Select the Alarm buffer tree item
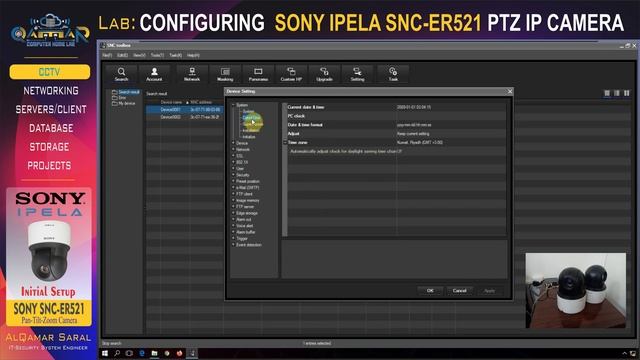This screenshot has height=360, width=640. click(x=246, y=232)
